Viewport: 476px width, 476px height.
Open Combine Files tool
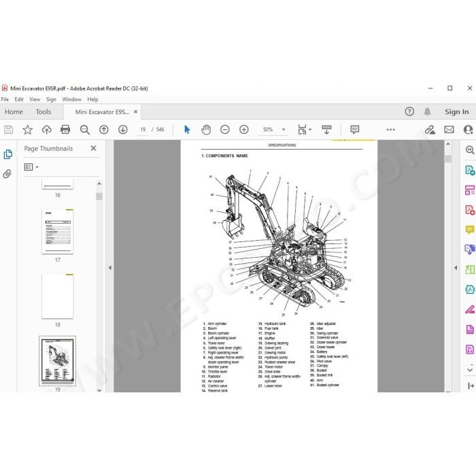pyautogui.click(x=470, y=250)
